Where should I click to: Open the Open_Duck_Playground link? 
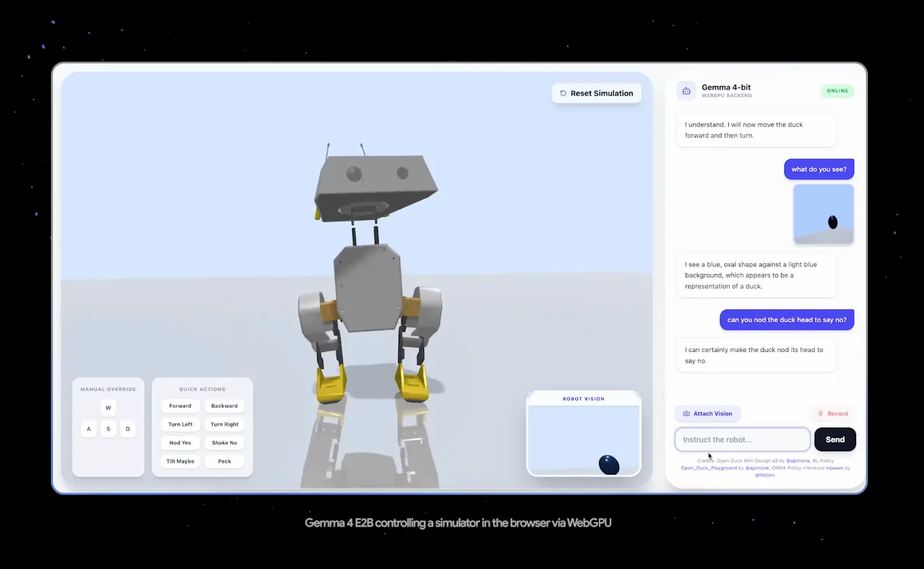tap(709, 468)
